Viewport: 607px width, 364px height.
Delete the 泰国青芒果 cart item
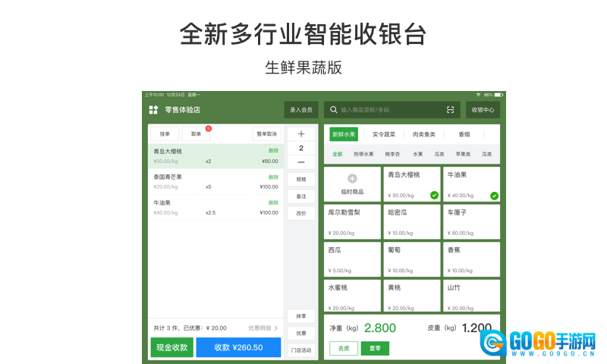point(273,177)
